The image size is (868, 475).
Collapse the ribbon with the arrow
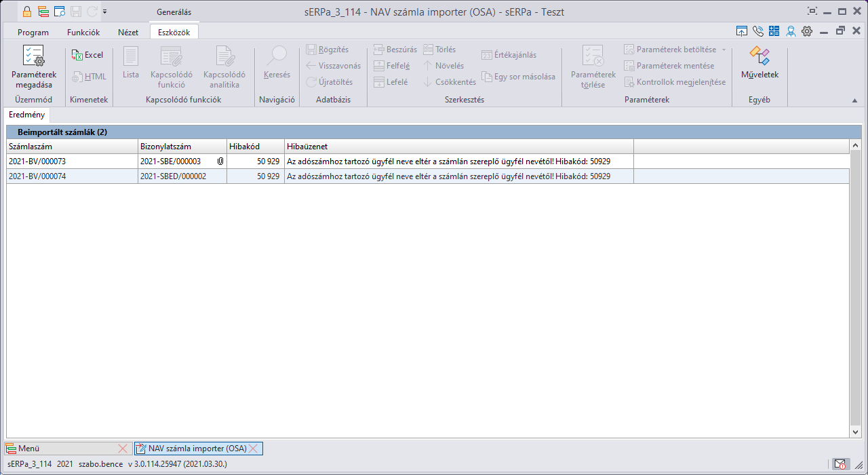pos(854,100)
